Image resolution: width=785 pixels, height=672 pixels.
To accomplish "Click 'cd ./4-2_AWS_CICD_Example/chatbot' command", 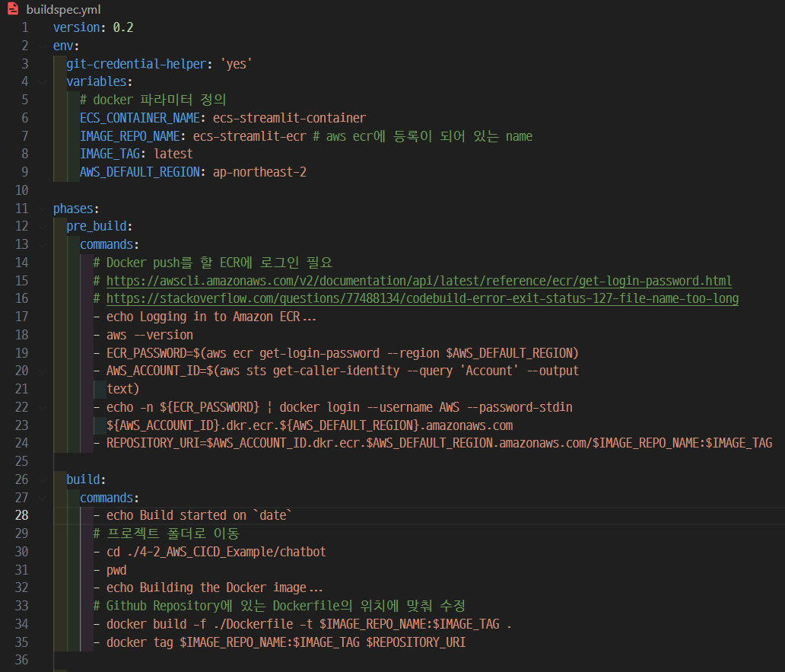I will tap(216, 552).
